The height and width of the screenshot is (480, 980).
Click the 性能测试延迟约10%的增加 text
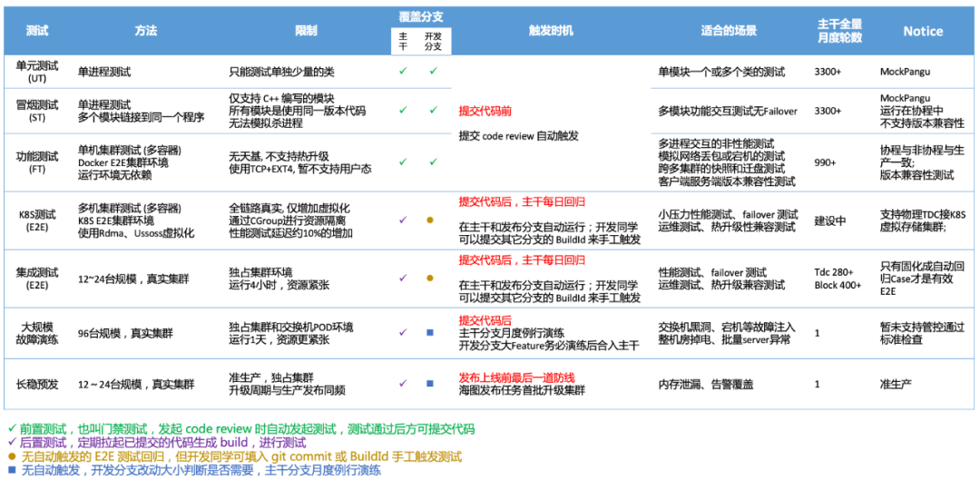(292, 233)
